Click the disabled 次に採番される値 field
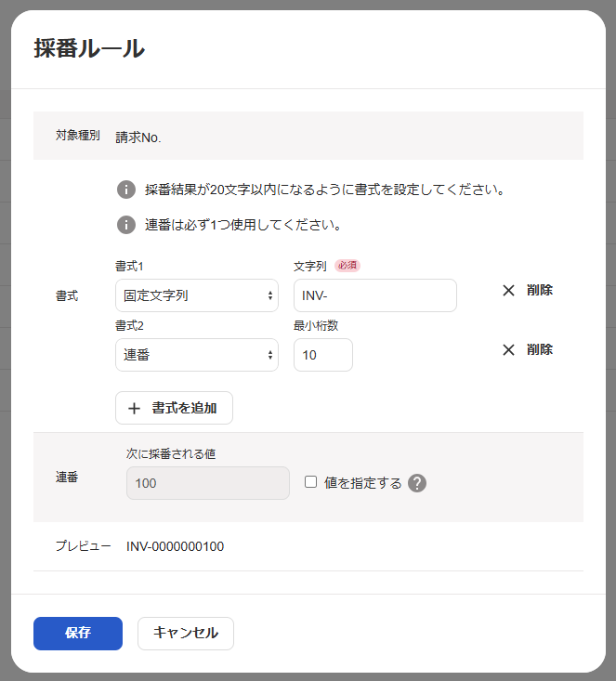 pos(207,483)
